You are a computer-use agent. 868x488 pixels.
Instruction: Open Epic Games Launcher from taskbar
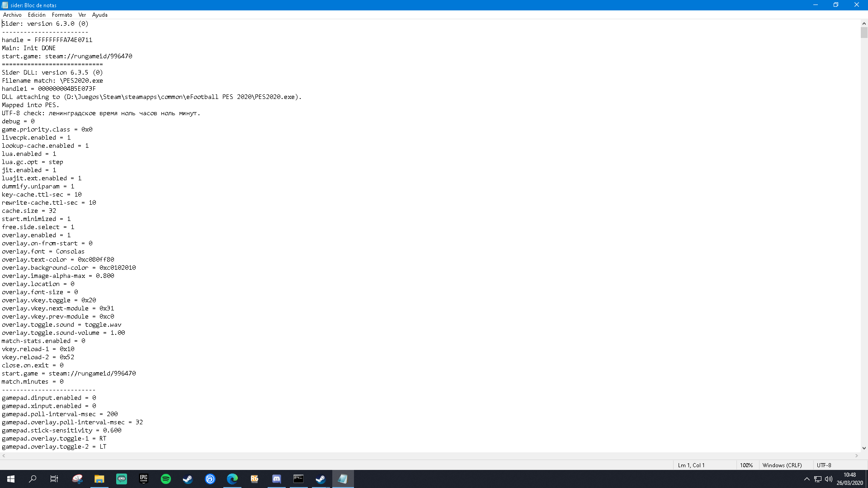pyautogui.click(x=144, y=479)
